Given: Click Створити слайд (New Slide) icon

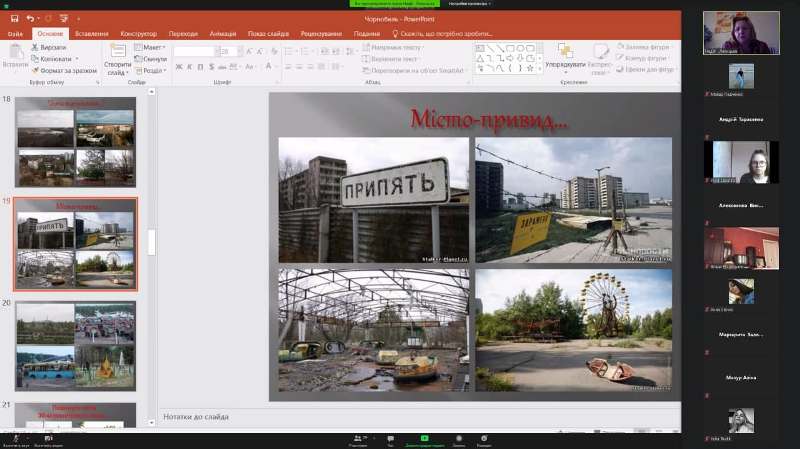Looking at the screenshot, I should coord(117,52).
